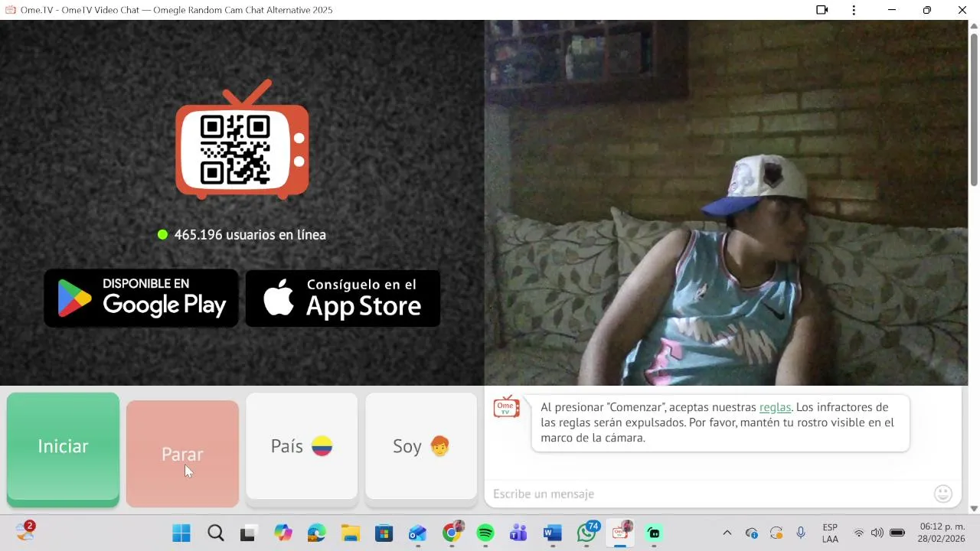The image size is (980, 551).
Task: Click the Escribe un mensaje field
Action: tap(708, 494)
